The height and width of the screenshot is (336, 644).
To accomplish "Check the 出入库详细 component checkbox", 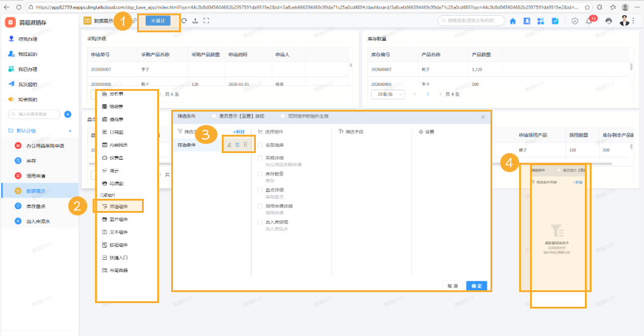I will click(260, 222).
